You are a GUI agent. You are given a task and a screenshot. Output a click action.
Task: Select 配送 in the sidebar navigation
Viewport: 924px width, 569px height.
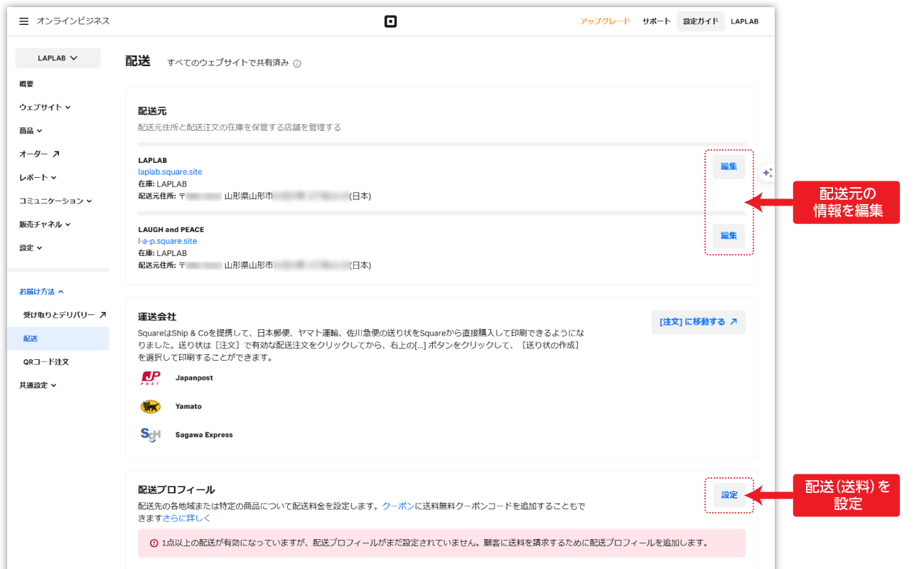pyautogui.click(x=30, y=338)
